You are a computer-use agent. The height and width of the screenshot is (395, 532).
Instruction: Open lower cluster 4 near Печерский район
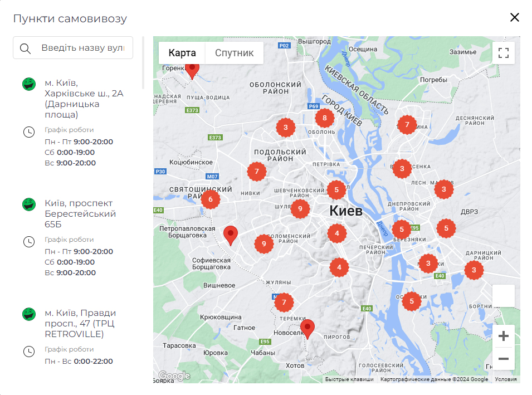pyautogui.click(x=339, y=267)
